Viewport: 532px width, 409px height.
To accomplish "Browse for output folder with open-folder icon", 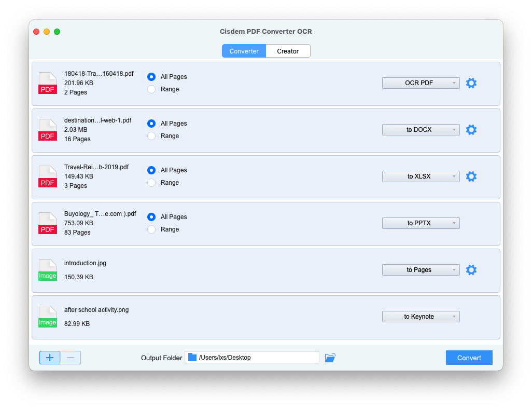I will pos(330,358).
